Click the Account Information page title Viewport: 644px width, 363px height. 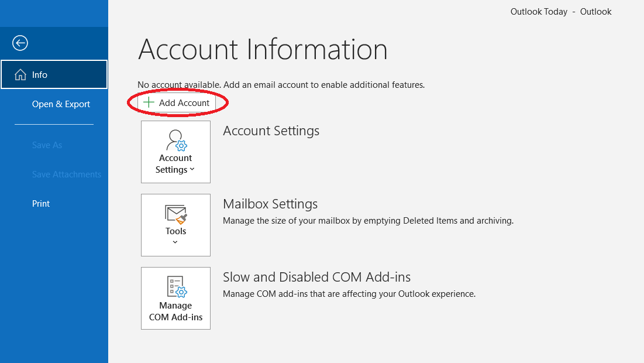(x=263, y=50)
